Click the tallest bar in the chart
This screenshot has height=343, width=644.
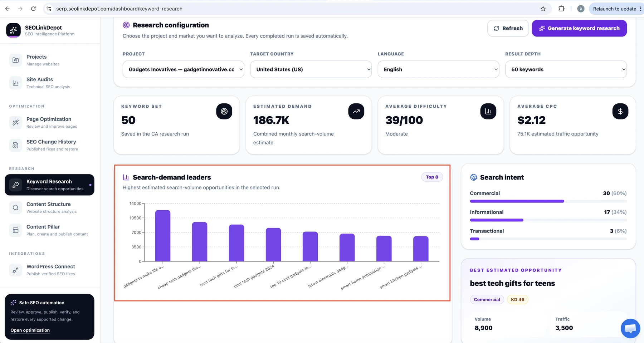coord(163,236)
